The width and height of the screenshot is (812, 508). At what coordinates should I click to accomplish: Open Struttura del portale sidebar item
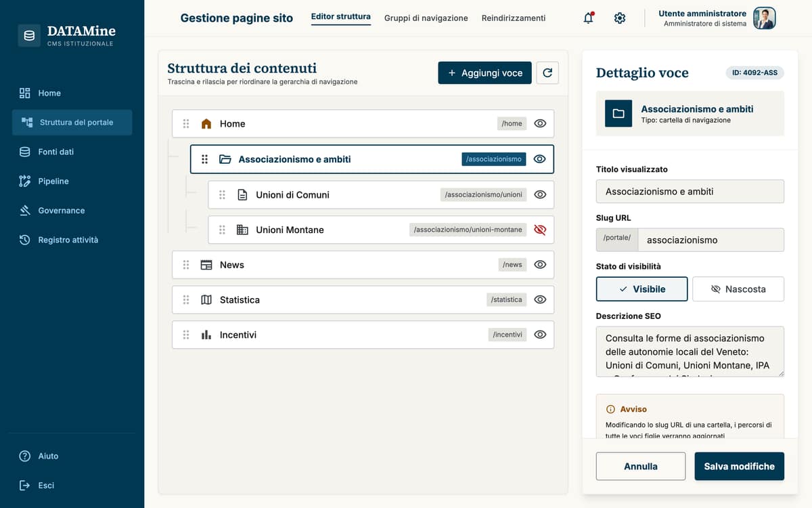click(x=72, y=123)
